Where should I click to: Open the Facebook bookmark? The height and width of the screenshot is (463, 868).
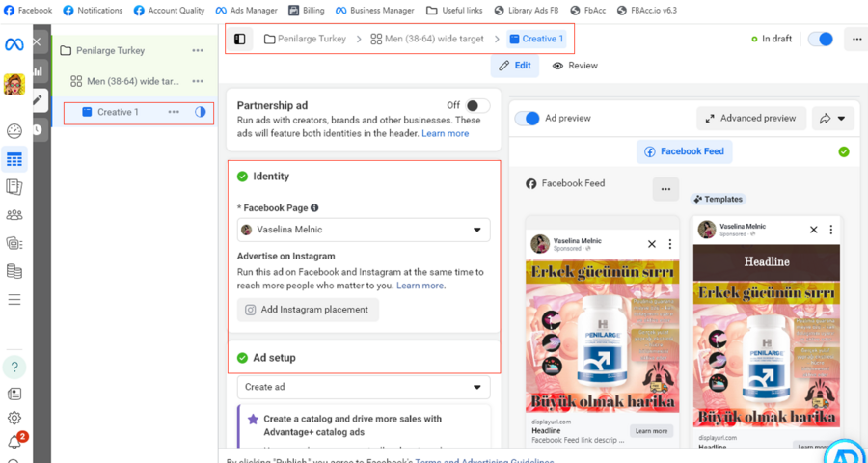point(28,11)
